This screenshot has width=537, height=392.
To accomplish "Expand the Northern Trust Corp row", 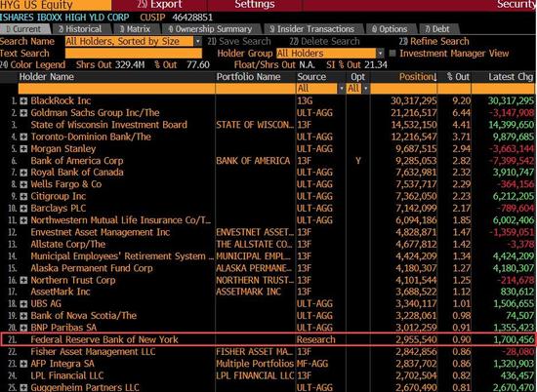I will tap(23, 280).
